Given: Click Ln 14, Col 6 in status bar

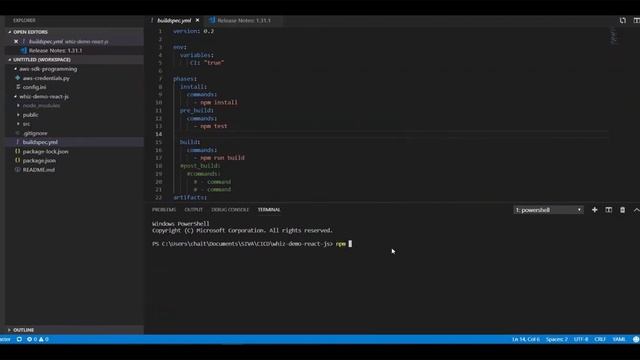Looking at the screenshot, I should pyautogui.click(x=526, y=339).
